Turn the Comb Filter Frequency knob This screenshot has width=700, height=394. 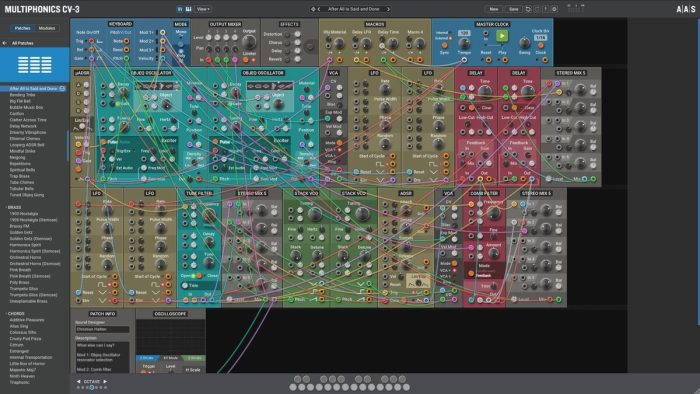coord(493,213)
